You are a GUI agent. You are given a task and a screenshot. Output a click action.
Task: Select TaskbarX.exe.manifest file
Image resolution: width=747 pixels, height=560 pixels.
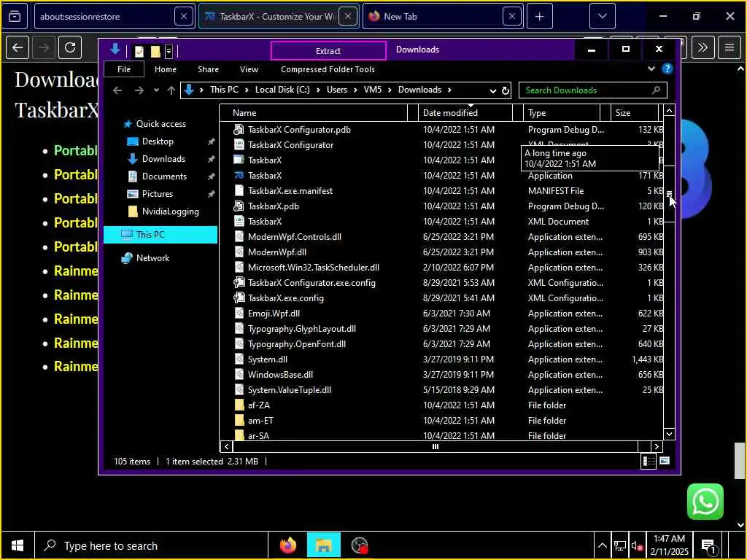pyautogui.click(x=290, y=191)
